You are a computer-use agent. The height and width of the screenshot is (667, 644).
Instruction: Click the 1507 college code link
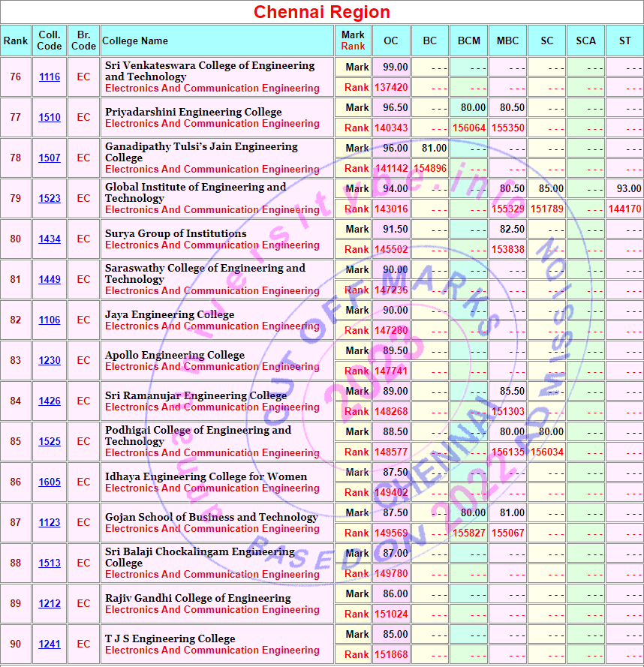click(50, 158)
